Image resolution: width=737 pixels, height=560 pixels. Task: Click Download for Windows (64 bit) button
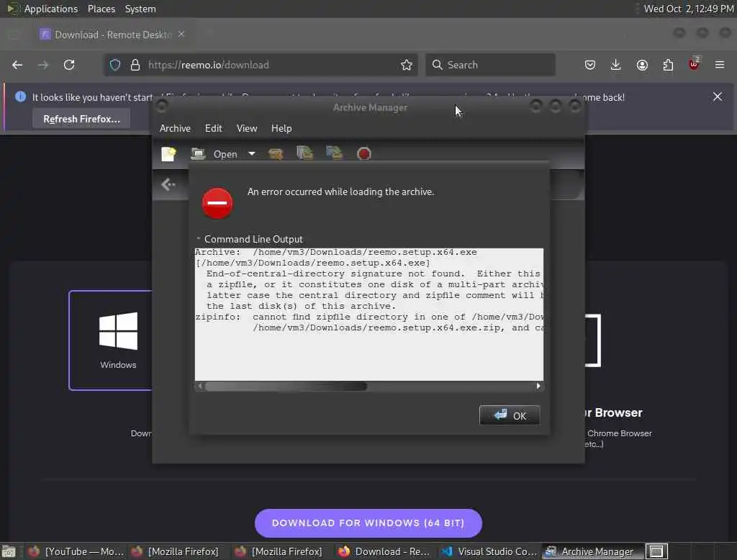coord(368,523)
